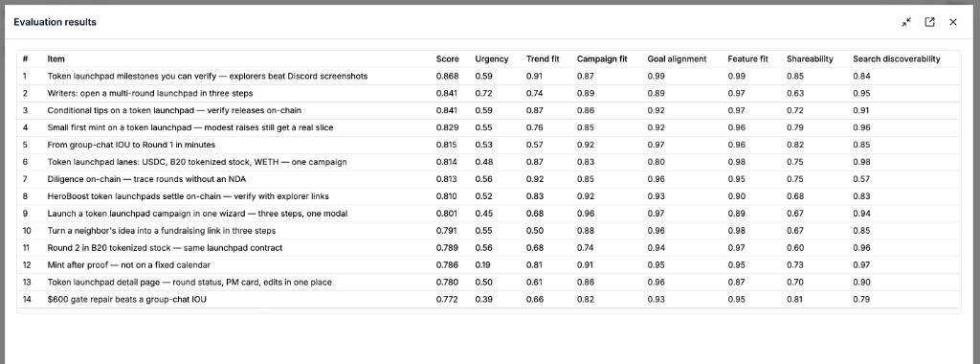Click trend fit value 0.57 in row 5
The width and height of the screenshot is (980, 364).
tap(534, 145)
